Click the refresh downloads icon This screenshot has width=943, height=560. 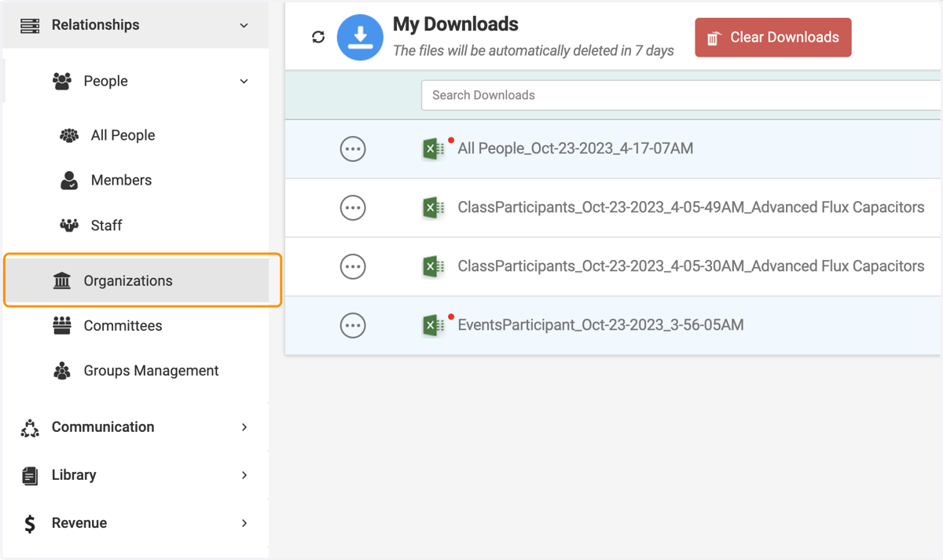318,37
